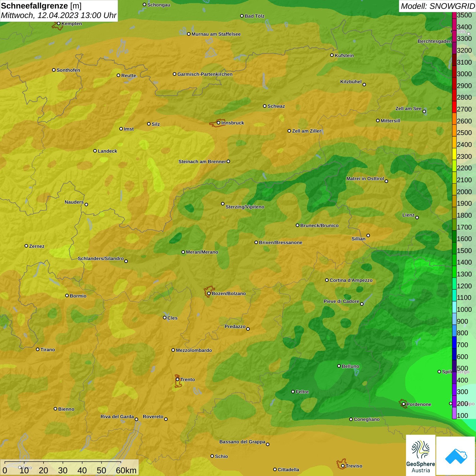Click the Sterzing/Vipiteno label
The height and width of the screenshot is (476, 476).
[x=245, y=207]
